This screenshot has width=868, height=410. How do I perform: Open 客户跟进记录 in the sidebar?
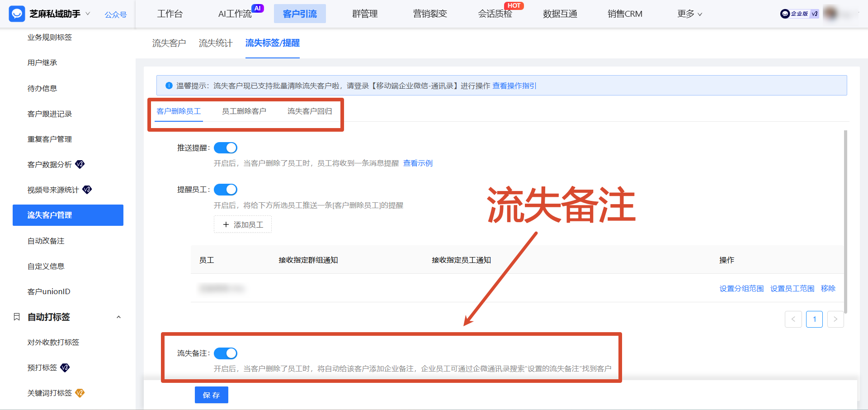click(x=50, y=114)
